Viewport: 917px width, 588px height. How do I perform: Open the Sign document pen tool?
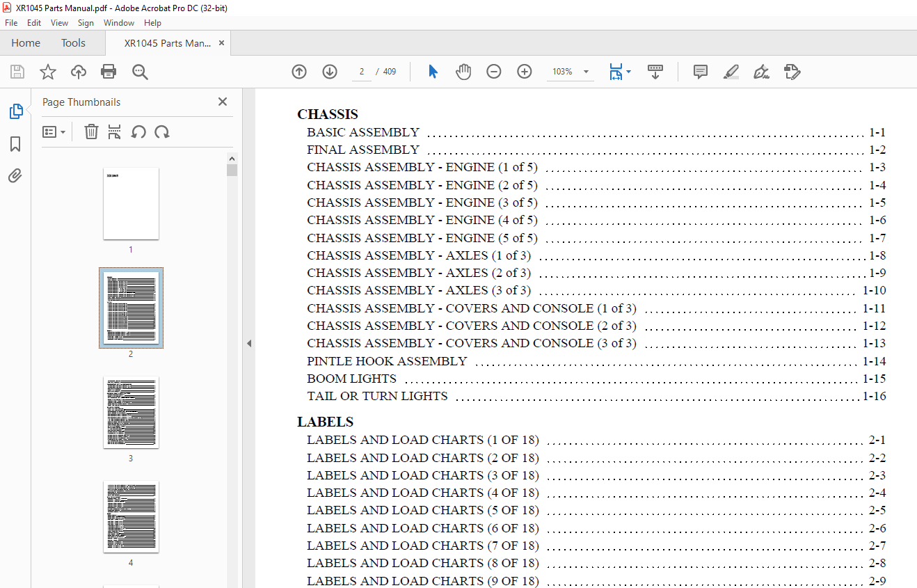point(761,72)
